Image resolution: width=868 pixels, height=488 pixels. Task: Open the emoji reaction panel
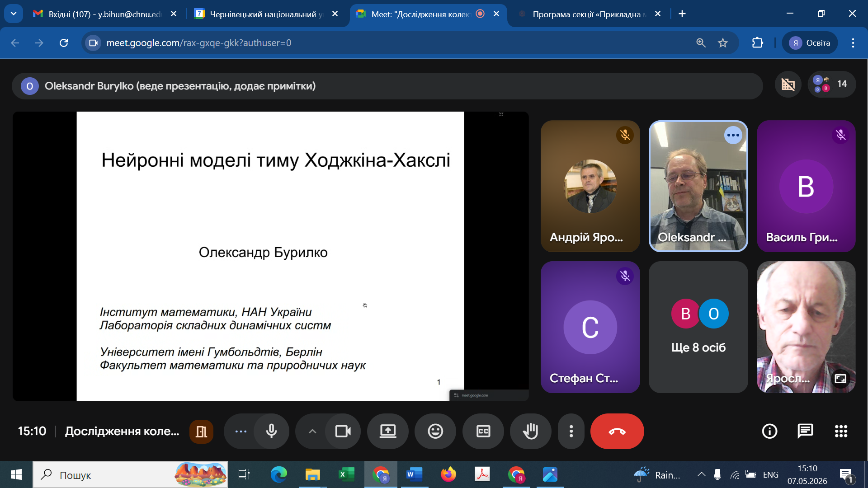(435, 431)
